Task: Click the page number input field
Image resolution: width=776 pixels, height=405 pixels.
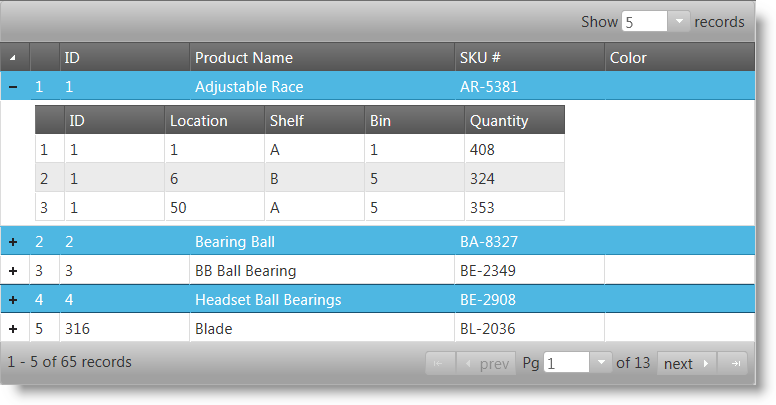Action: pyautogui.click(x=566, y=364)
